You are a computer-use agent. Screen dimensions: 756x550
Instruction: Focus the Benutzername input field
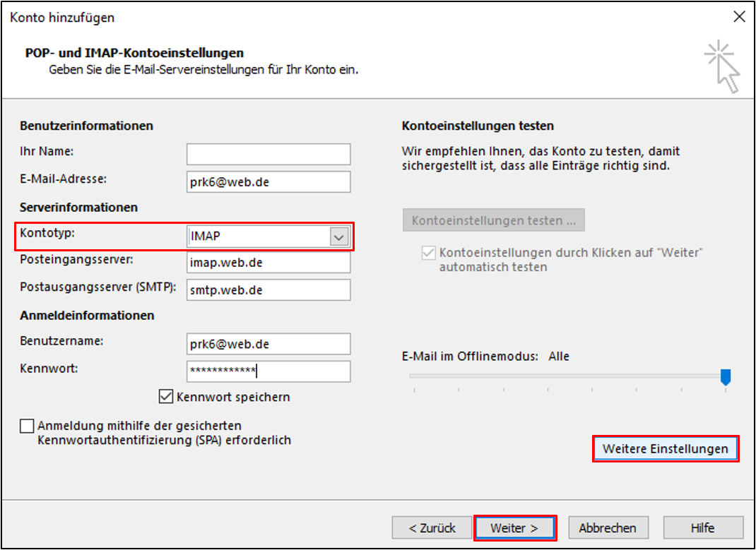pyautogui.click(x=268, y=344)
